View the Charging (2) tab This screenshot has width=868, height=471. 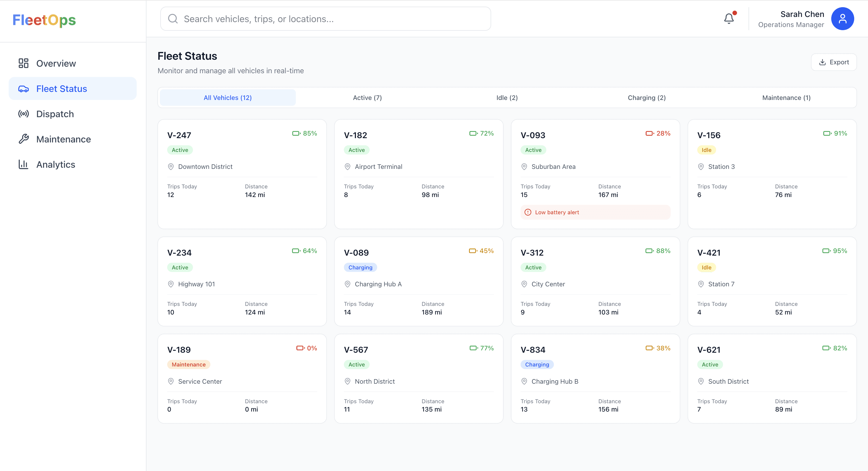[646, 97]
